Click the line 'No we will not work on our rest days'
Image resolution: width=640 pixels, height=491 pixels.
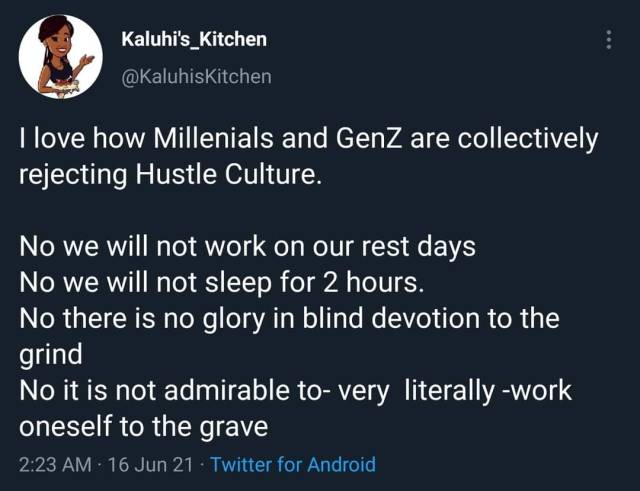pos(247,247)
